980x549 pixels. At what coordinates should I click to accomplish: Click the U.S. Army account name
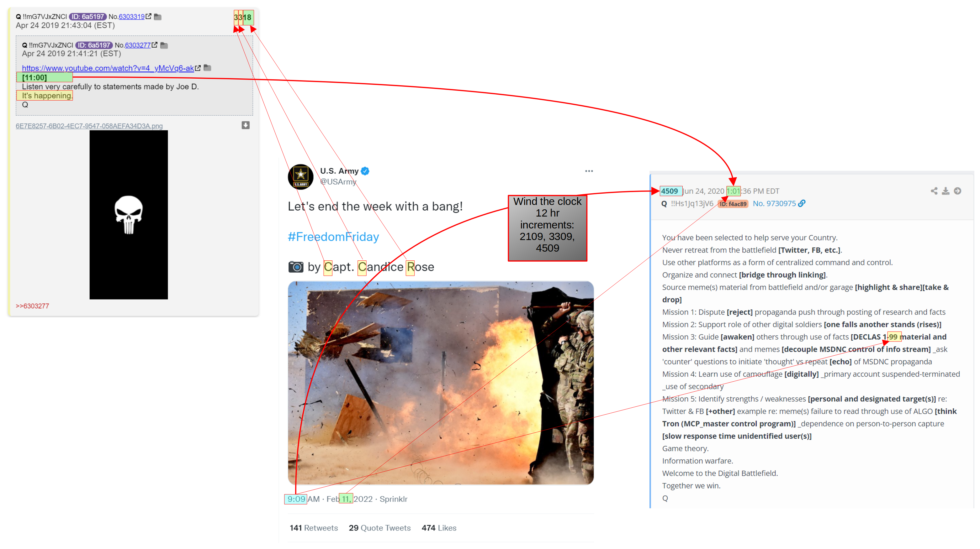(x=339, y=171)
